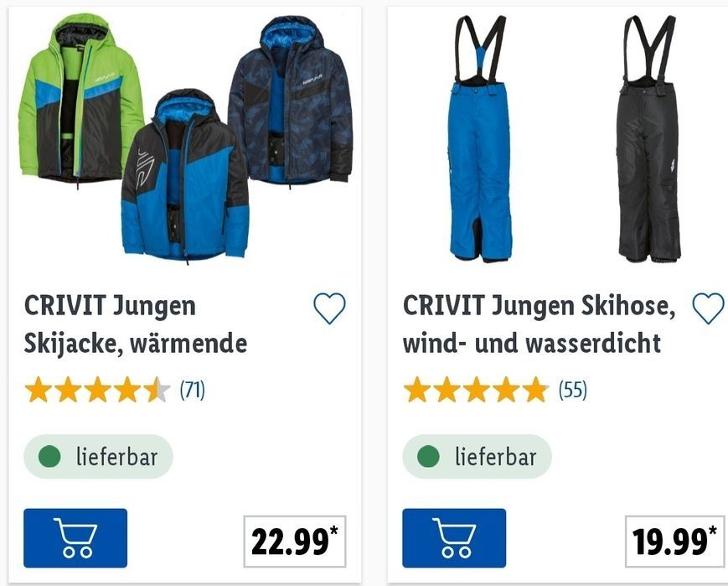Add Skihose to cart for 19.99
This screenshot has height=586, width=728.
click(x=454, y=537)
